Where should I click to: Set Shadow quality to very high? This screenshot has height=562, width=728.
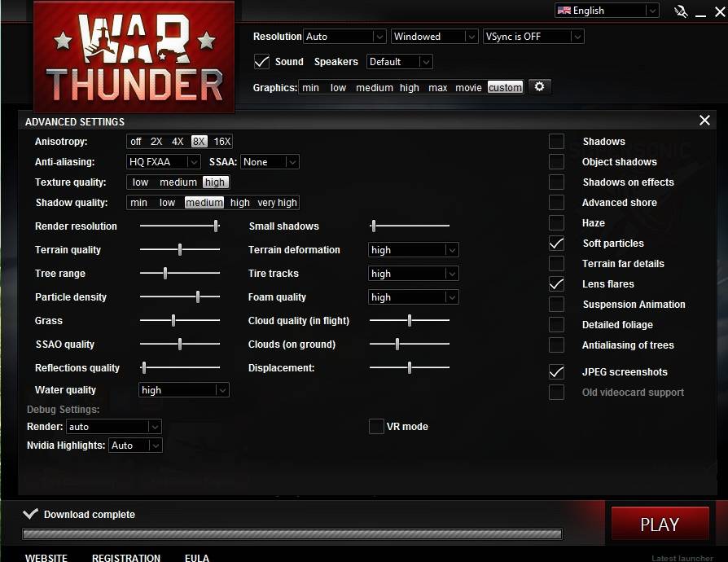pyautogui.click(x=277, y=203)
